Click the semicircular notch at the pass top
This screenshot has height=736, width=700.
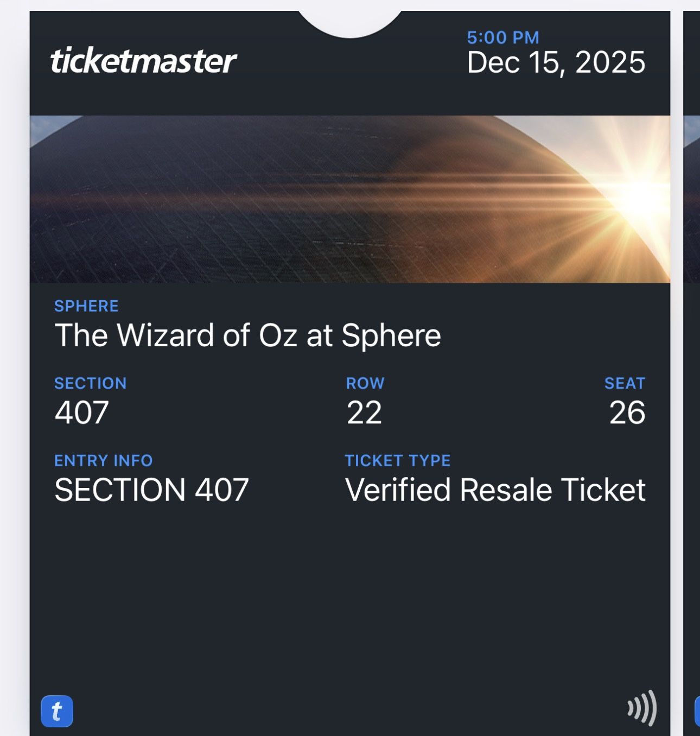[351, 23]
